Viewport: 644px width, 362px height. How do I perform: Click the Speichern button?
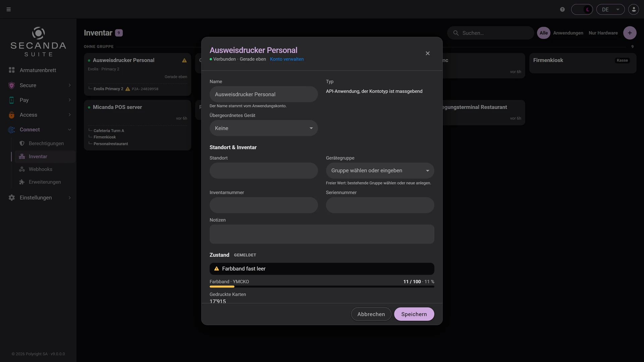coord(414,314)
